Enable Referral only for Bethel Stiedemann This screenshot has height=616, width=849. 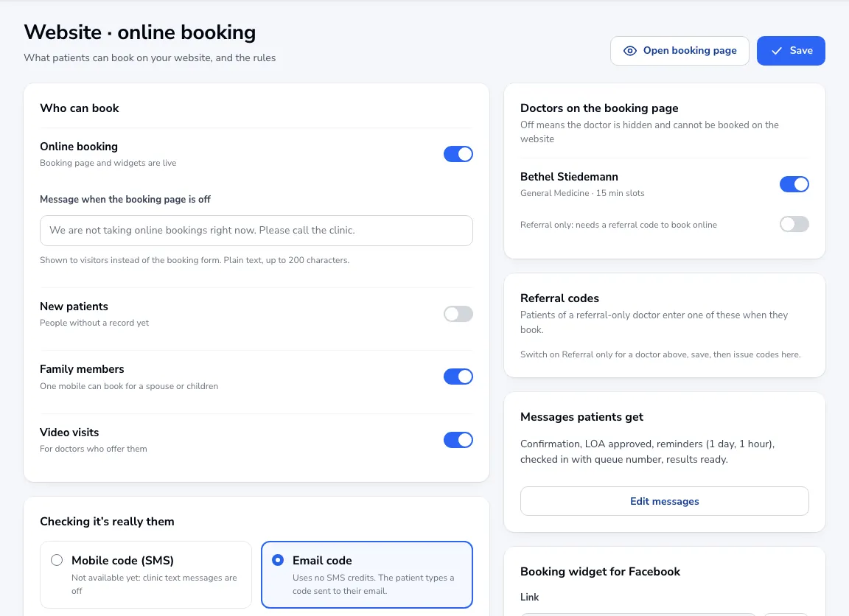tap(794, 224)
